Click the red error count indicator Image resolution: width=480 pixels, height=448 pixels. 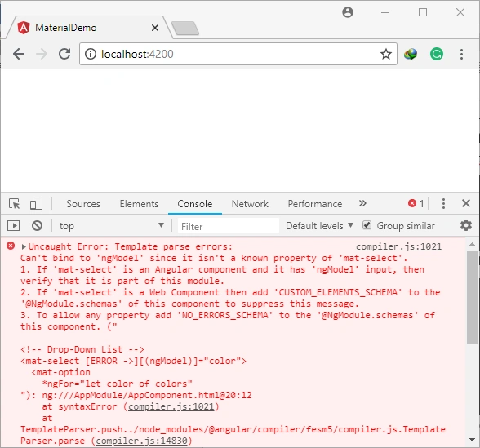pyautogui.click(x=416, y=203)
